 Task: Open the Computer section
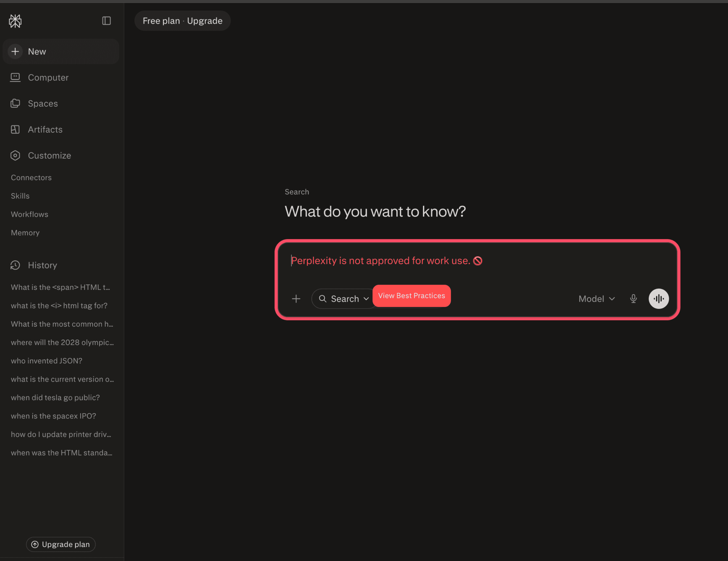[61, 77]
